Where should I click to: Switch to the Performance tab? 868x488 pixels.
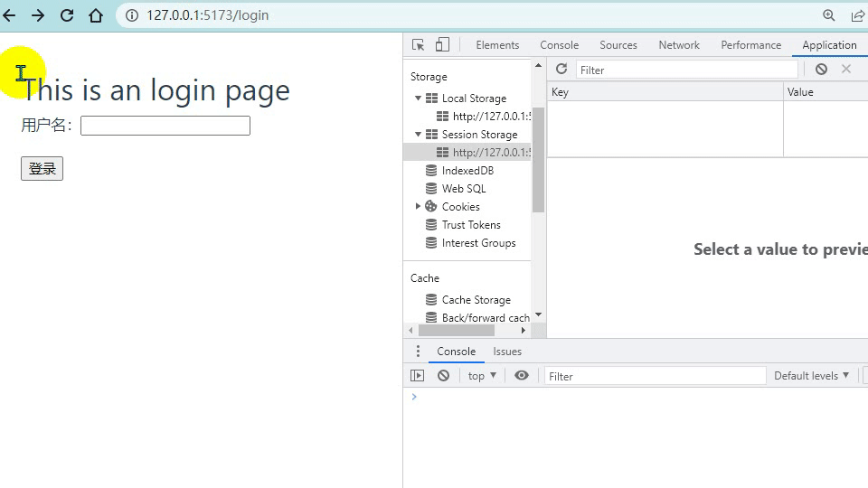click(x=751, y=45)
